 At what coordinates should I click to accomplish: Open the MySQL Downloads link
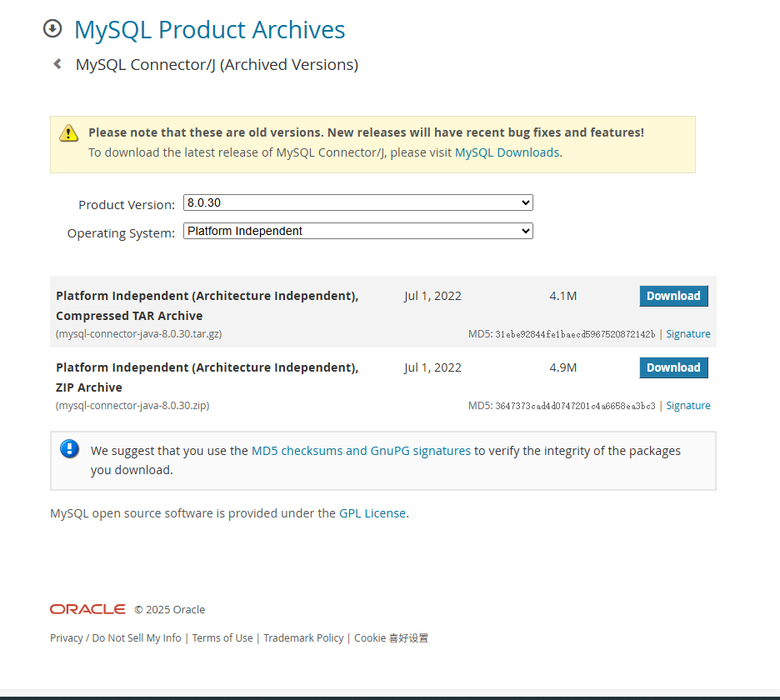(507, 152)
